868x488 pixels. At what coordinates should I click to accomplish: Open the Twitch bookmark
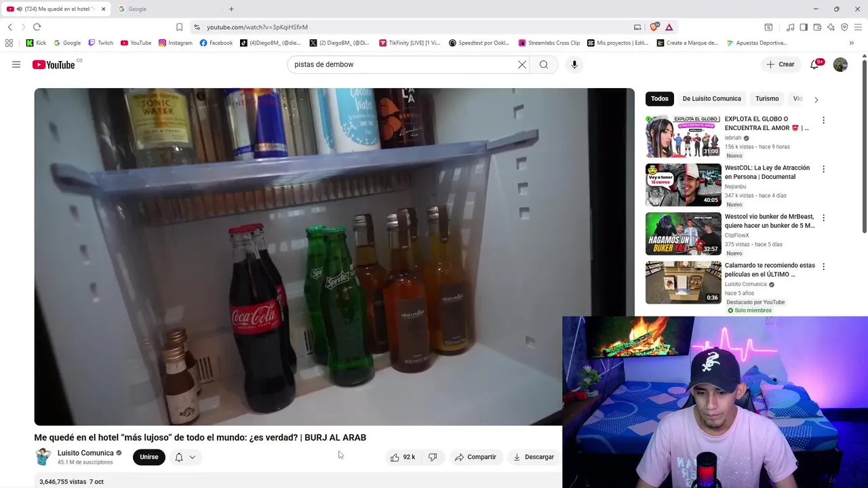100,43
